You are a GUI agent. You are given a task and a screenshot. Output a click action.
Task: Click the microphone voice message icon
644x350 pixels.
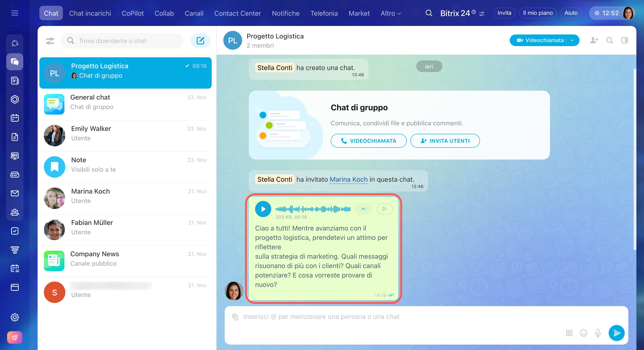(x=598, y=333)
